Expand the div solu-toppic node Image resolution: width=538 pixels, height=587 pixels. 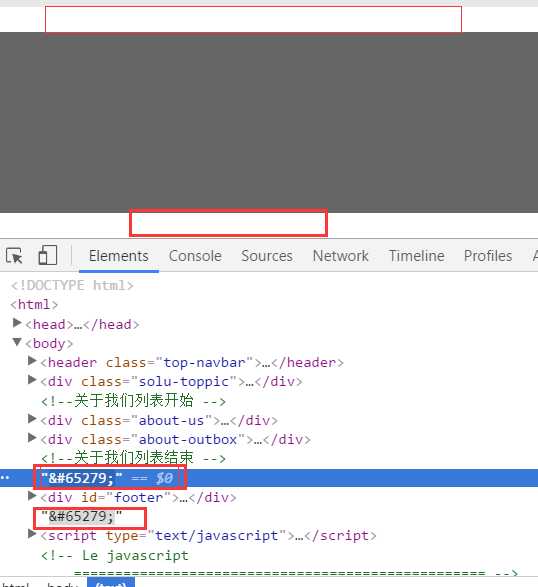point(33,380)
